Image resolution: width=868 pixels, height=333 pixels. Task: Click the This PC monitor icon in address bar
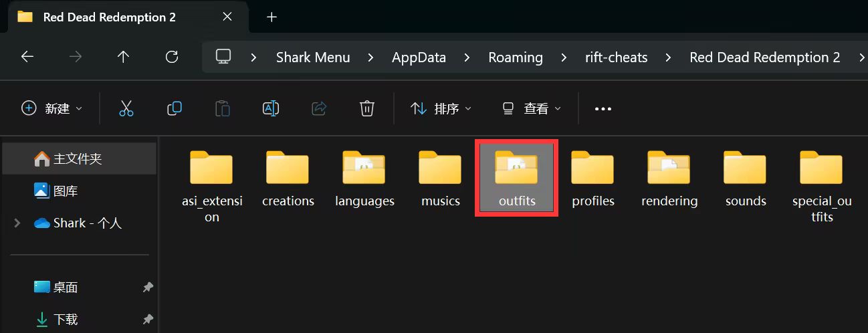[223, 57]
